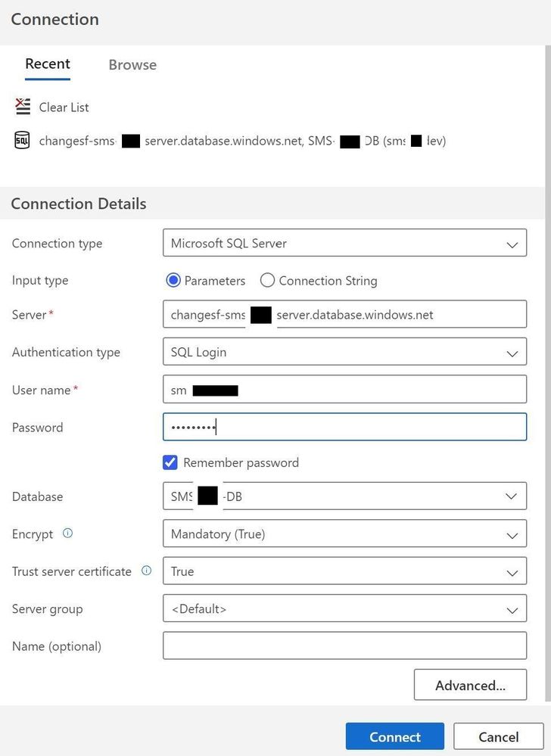This screenshot has width=551, height=756.
Task: Click the Advanced button
Action: (x=470, y=684)
